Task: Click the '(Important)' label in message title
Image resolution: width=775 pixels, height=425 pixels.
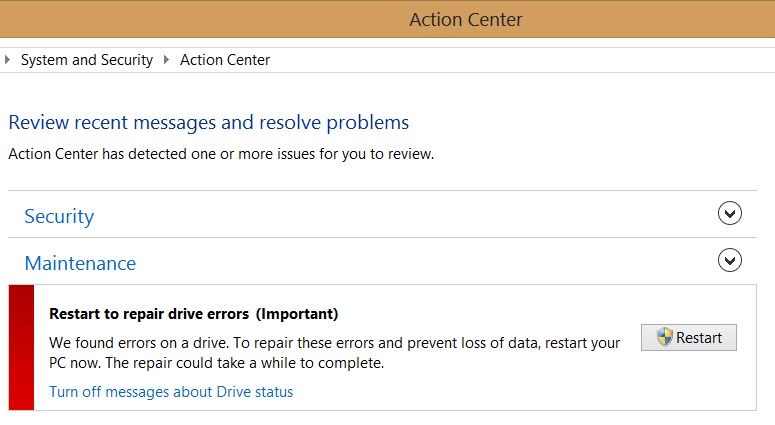Action: pos(297,314)
